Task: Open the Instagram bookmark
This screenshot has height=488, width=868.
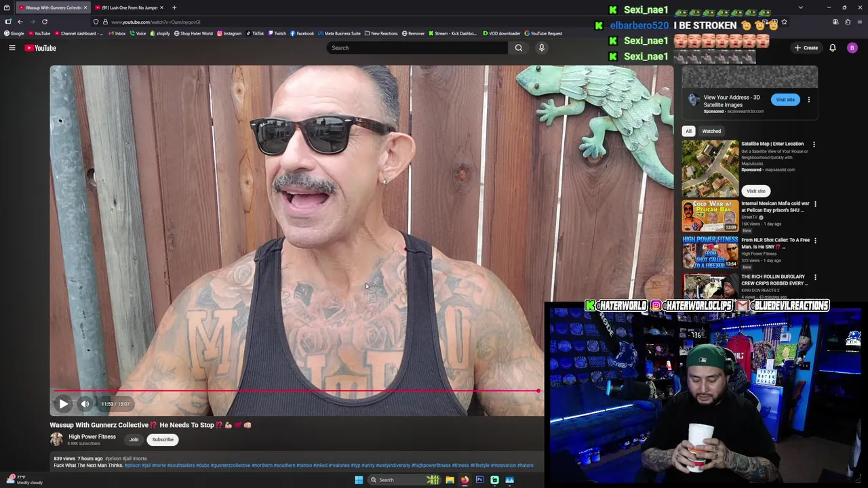Action: pos(229,33)
